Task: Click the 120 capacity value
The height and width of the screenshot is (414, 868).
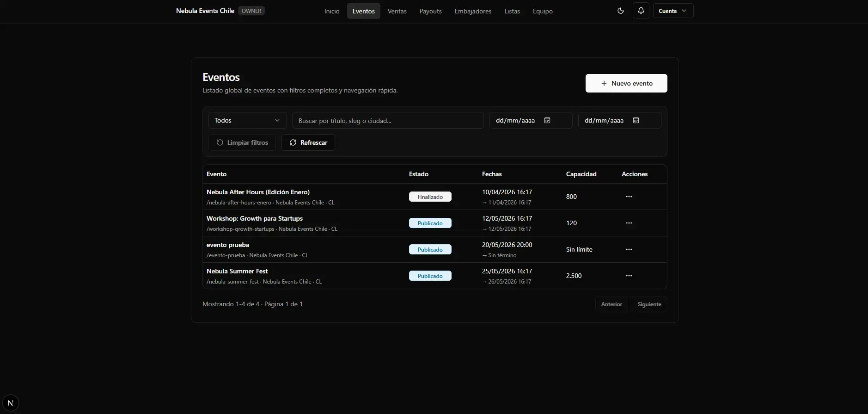Action: 571,223
